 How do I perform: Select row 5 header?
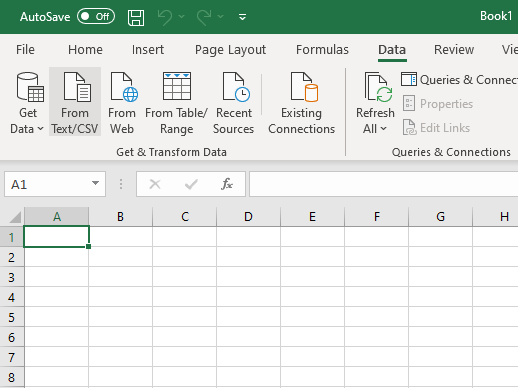pyautogui.click(x=12, y=317)
